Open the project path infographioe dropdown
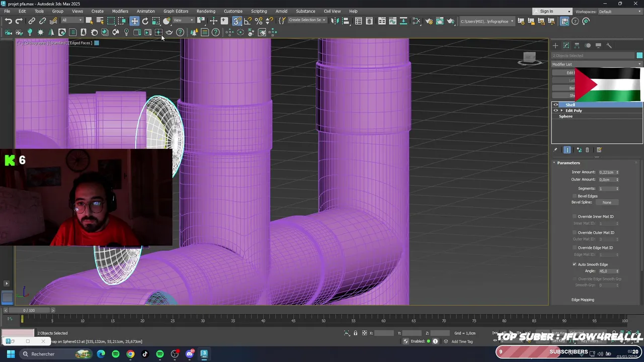Image resolution: width=644 pixels, height=362 pixels. click(487, 21)
